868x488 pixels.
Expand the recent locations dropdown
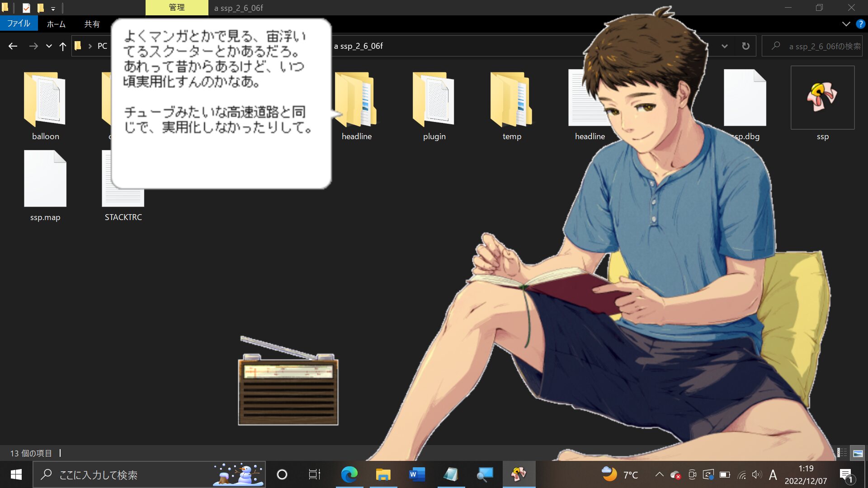click(49, 46)
